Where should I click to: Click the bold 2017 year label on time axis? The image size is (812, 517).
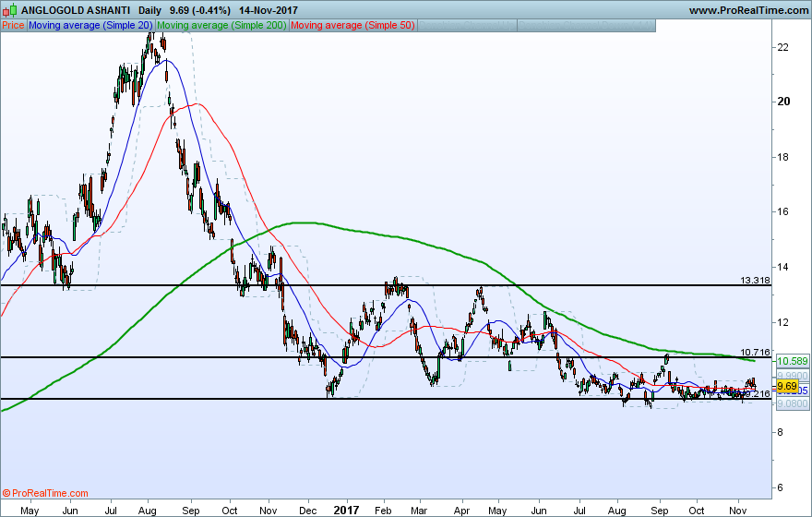tap(346, 511)
